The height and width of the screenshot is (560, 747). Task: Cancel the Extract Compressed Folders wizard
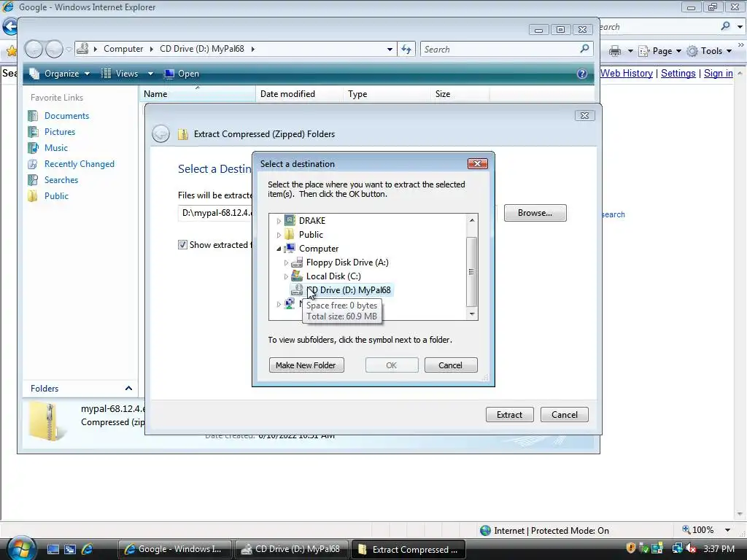(x=565, y=415)
